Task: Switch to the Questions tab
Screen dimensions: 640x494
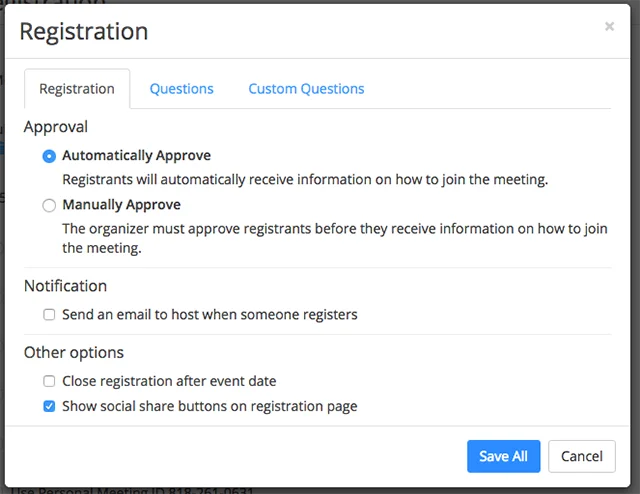Action: [x=181, y=89]
